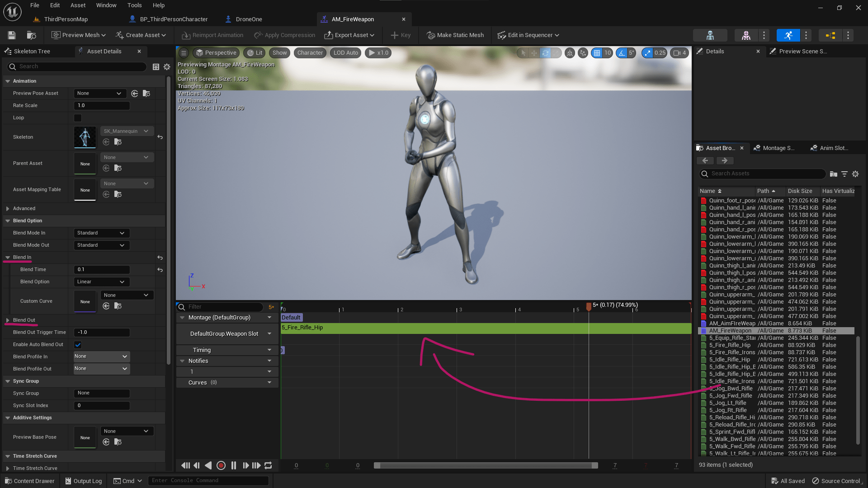
Task: Enable the Loop checkbox
Action: click(77, 117)
